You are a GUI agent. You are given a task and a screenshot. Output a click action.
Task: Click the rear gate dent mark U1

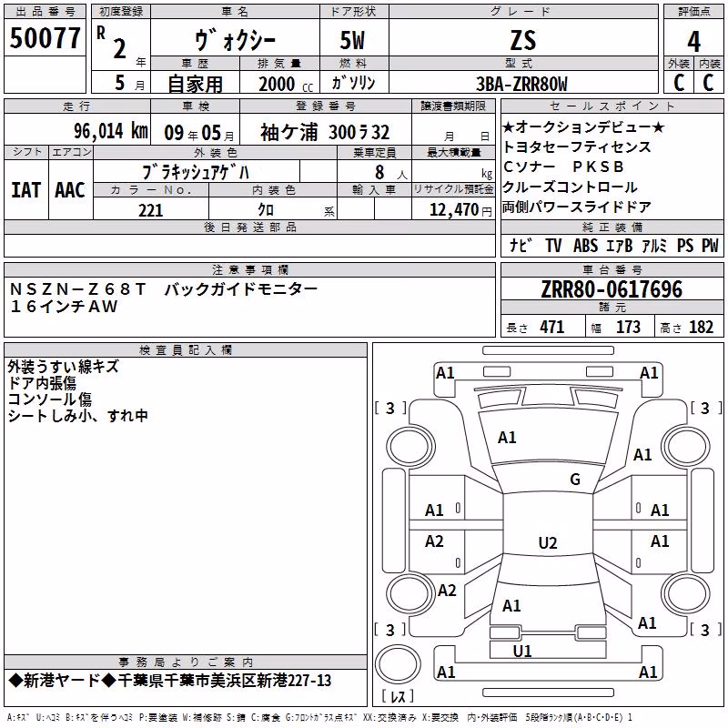tap(521, 652)
